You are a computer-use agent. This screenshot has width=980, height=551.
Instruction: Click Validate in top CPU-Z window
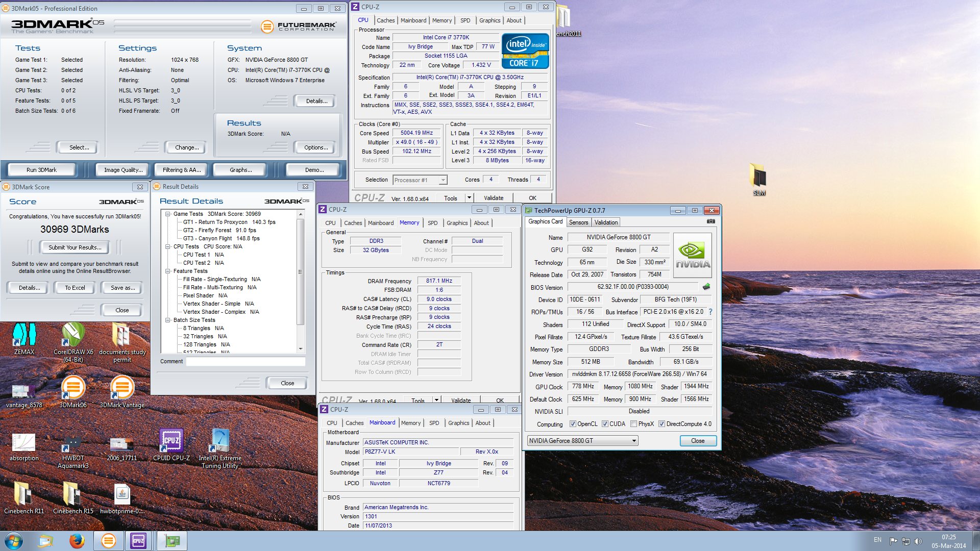pos(494,198)
